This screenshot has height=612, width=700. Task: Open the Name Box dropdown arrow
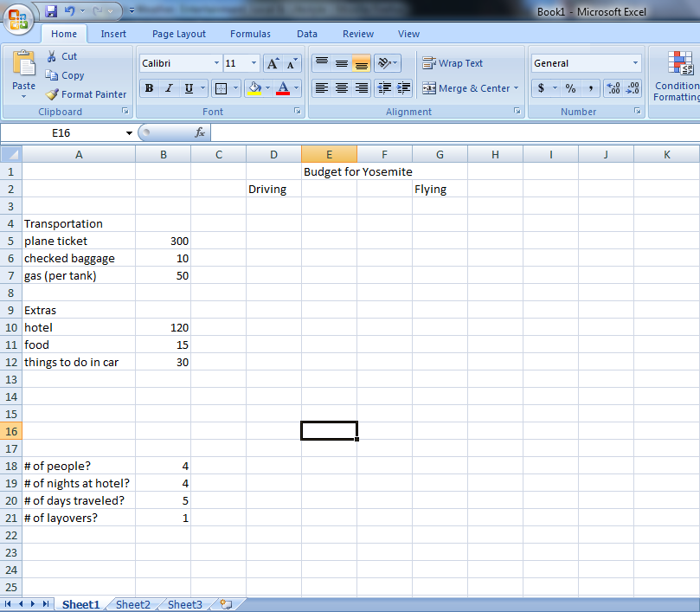(x=129, y=133)
